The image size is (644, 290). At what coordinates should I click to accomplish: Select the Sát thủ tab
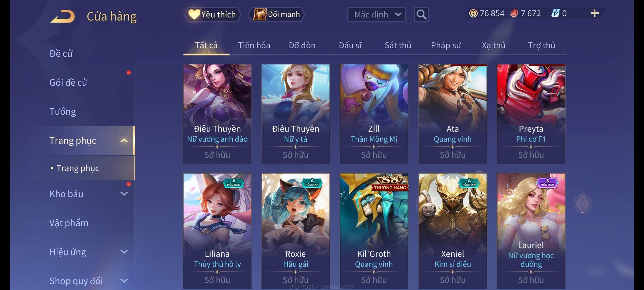398,45
